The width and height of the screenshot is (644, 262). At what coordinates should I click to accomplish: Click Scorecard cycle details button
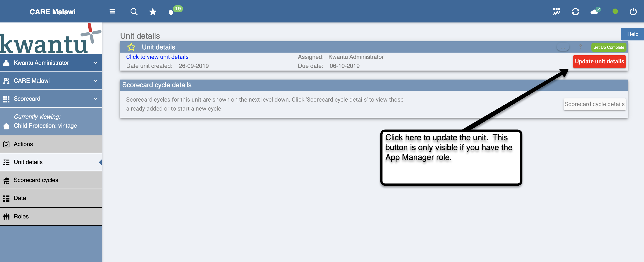(595, 104)
